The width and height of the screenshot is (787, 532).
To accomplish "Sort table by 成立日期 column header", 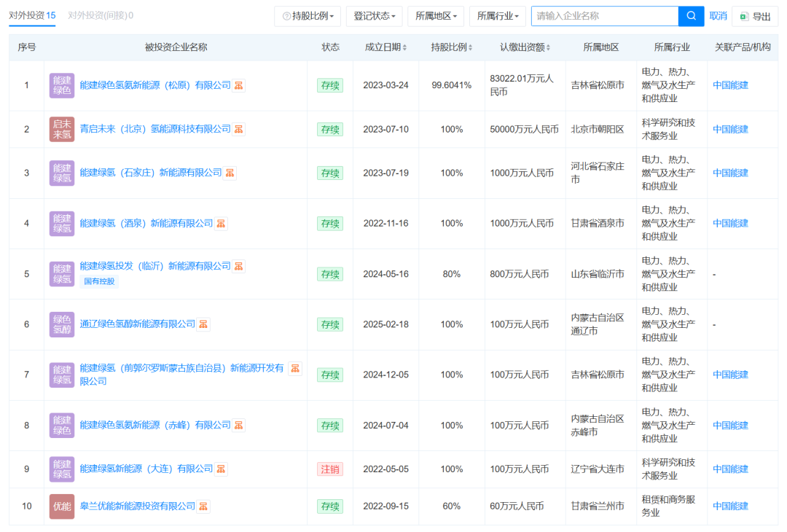I will click(385, 47).
